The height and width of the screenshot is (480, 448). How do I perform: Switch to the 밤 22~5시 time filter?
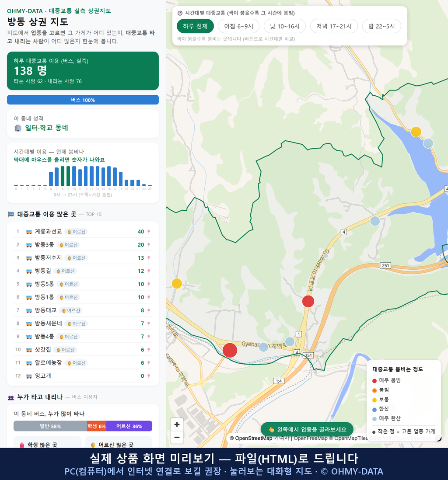[381, 26]
